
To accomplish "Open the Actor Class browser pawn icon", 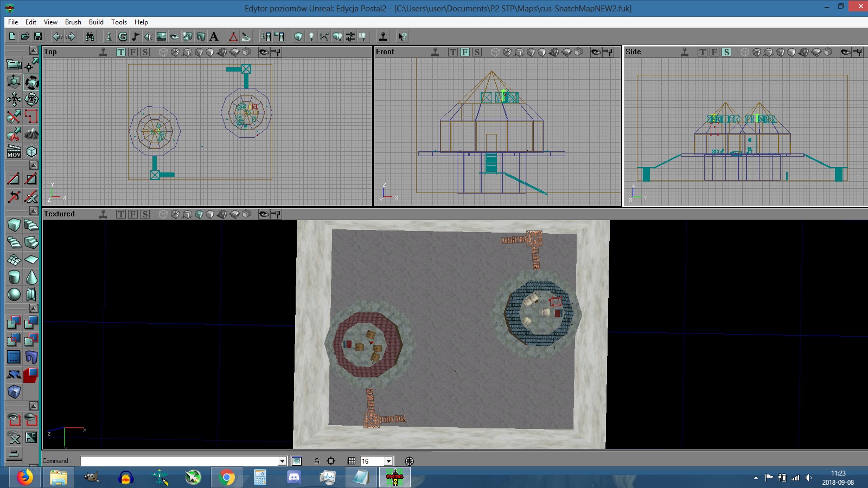I will (x=109, y=36).
